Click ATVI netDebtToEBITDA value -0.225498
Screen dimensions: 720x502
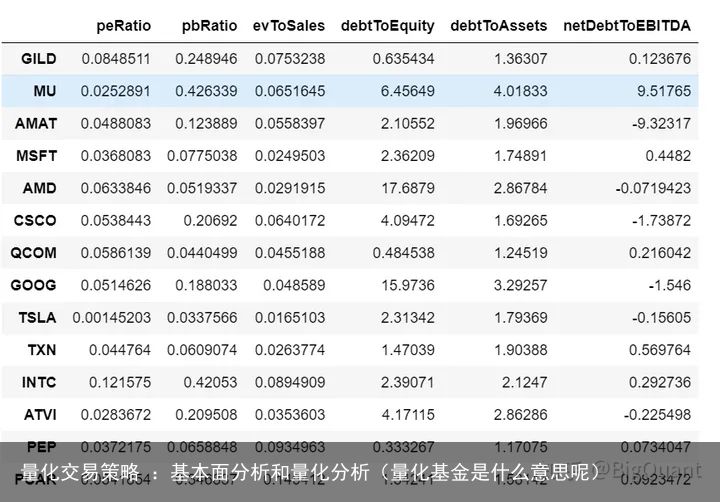(x=657, y=415)
